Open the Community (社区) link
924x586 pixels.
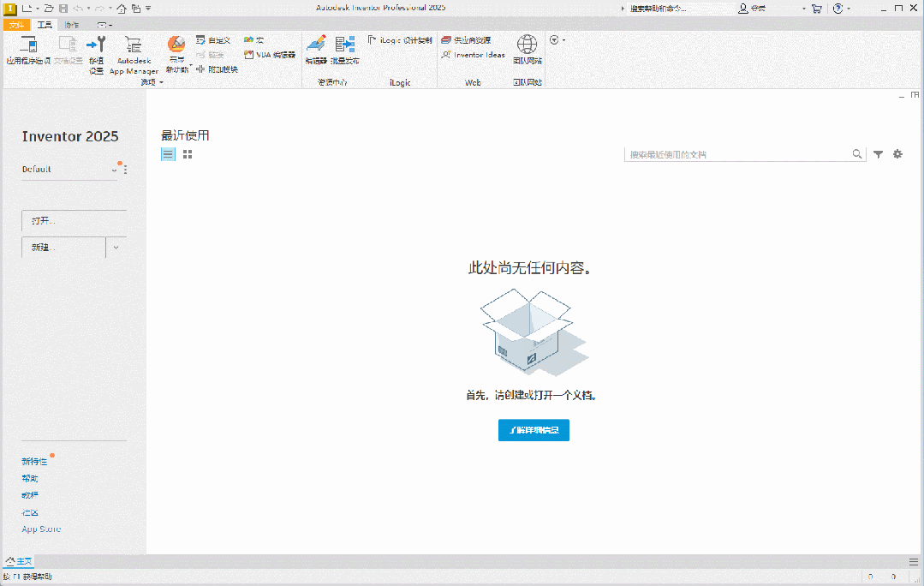[30, 512]
